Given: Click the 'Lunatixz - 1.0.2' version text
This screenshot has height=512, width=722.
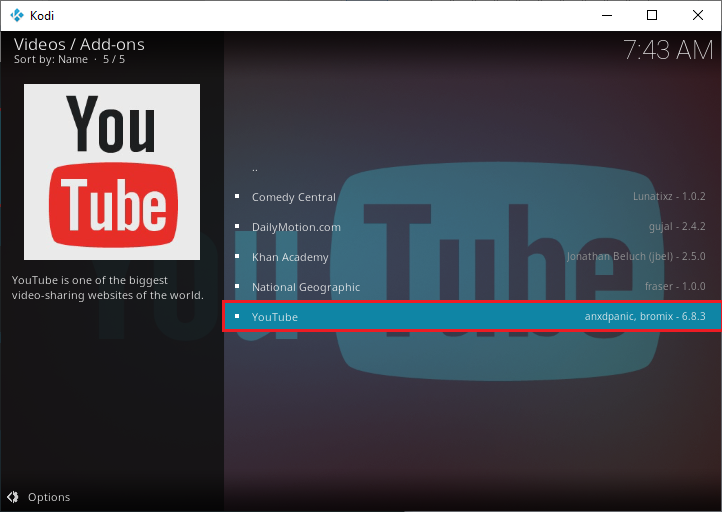Looking at the screenshot, I should [x=669, y=197].
